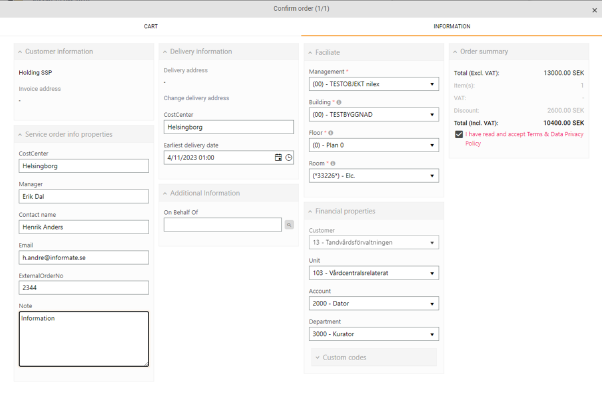Click inside the Note text area

(x=84, y=339)
